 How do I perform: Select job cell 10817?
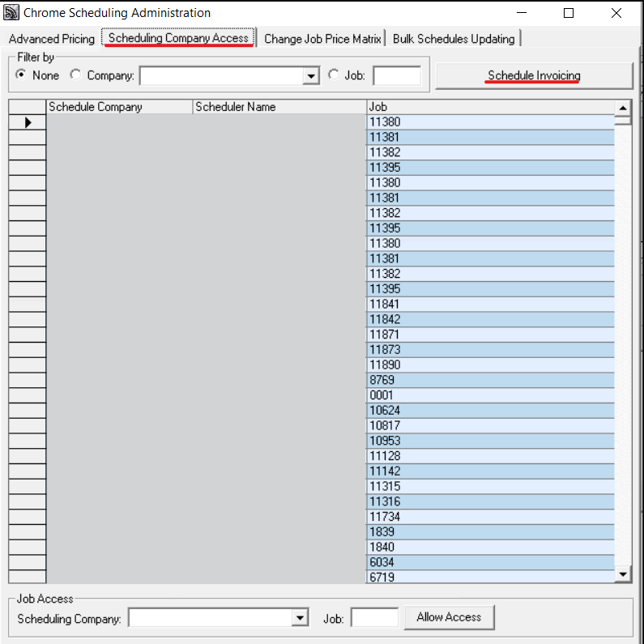click(x=490, y=426)
